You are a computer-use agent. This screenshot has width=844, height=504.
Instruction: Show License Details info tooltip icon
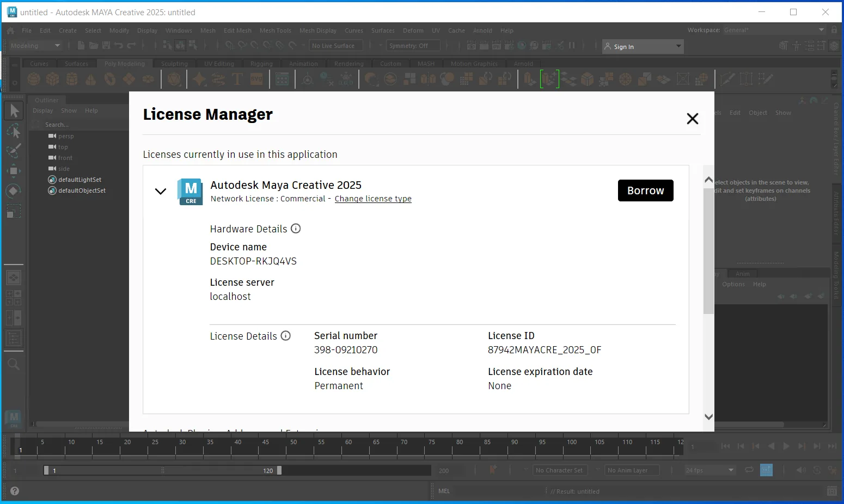pos(286,336)
